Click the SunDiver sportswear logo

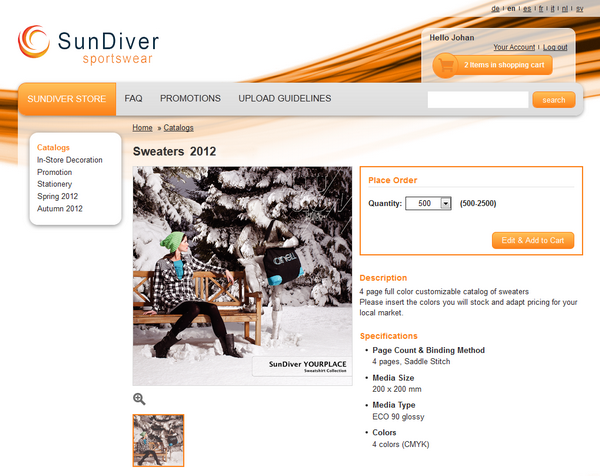click(88, 44)
